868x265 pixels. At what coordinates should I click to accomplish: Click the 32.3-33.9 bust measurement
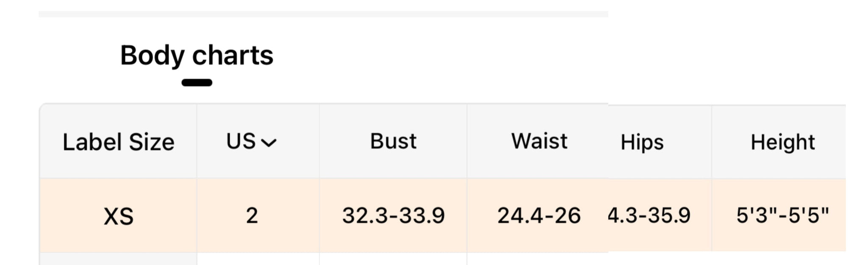[x=393, y=215]
